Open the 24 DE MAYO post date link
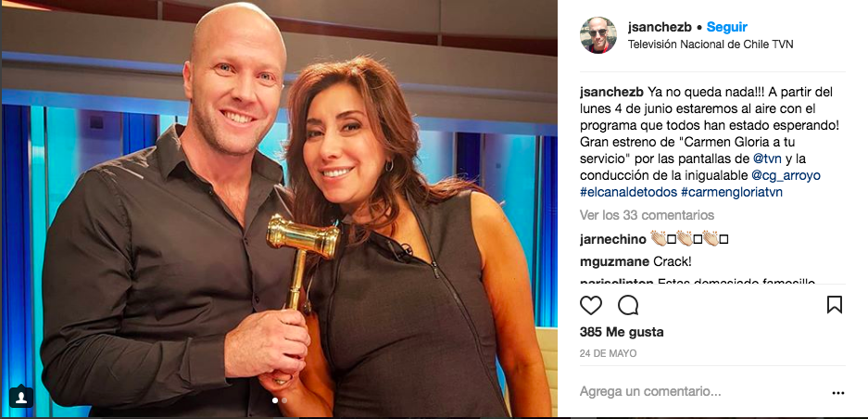The image size is (868, 419). pyautogui.click(x=608, y=353)
